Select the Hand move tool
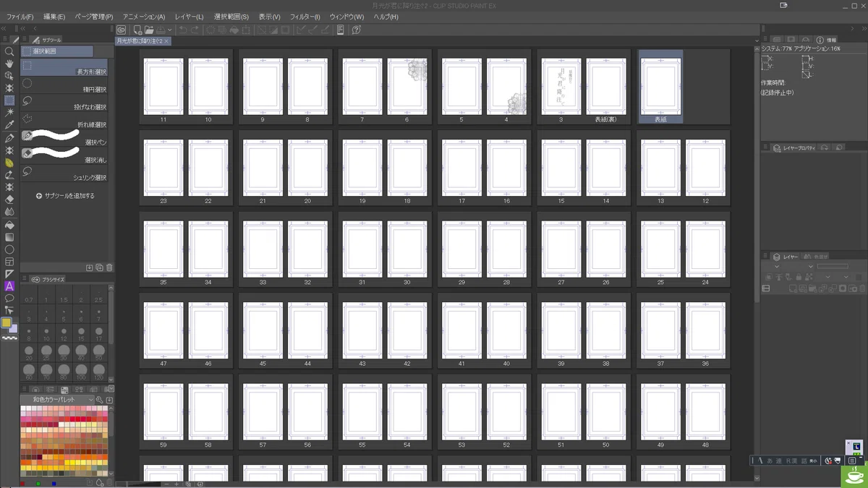 (9, 64)
